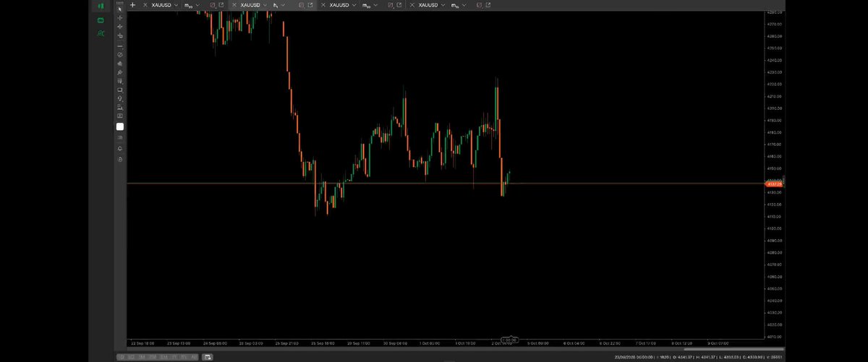Switch to the third XAUUSD m30 tab

[339, 5]
